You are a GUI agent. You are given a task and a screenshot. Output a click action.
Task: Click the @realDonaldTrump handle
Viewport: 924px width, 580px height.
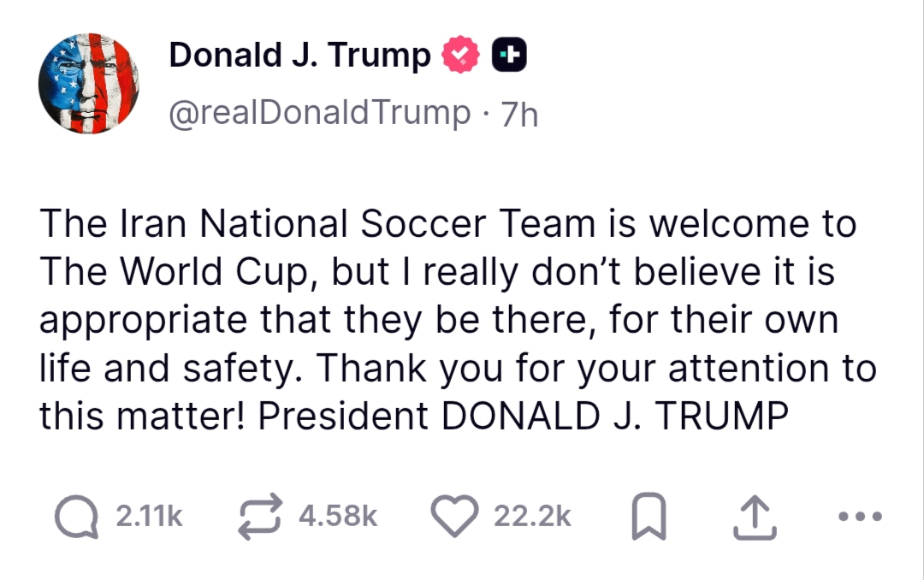[x=320, y=113]
